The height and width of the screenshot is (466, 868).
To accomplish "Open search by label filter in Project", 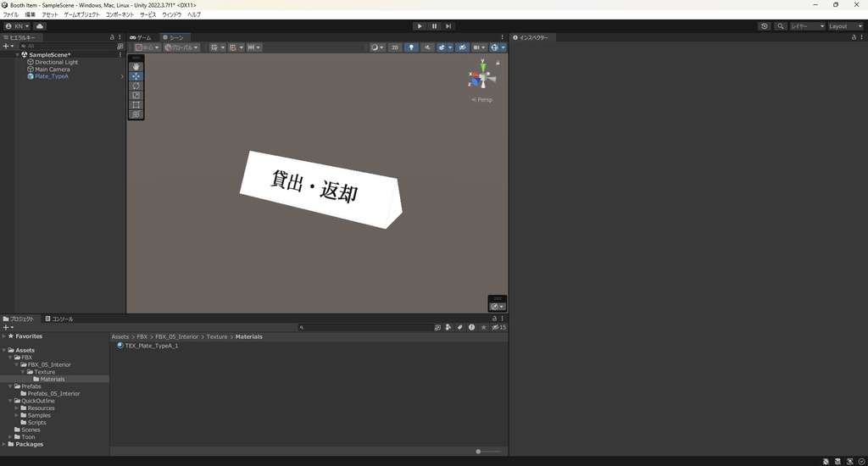I will tap(459, 327).
